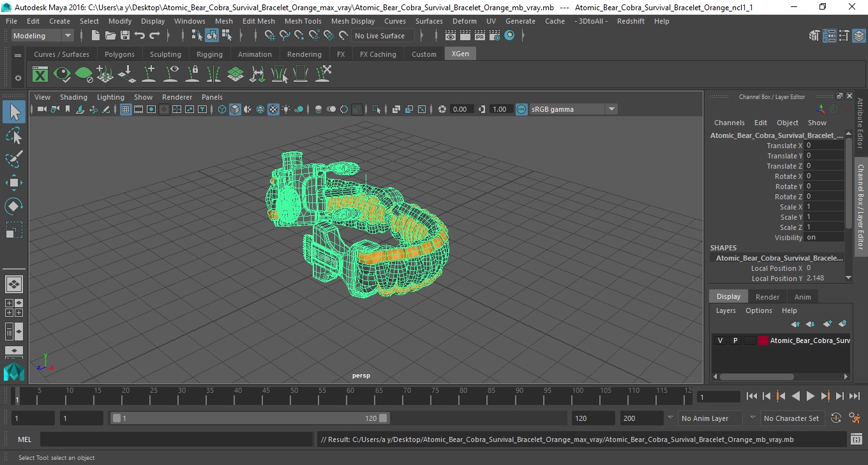Toggle layer playback P box
Viewport: 868px width, 465px height.
(x=735, y=340)
